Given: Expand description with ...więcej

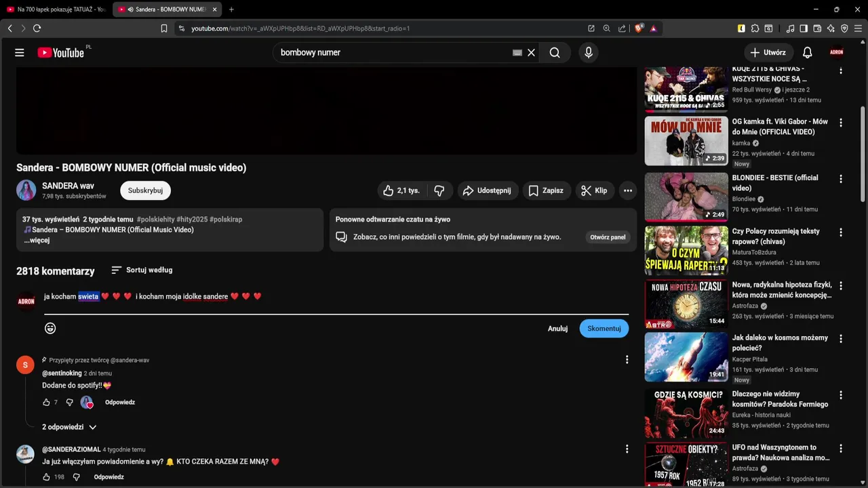Looking at the screenshot, I should pos(37,241).
